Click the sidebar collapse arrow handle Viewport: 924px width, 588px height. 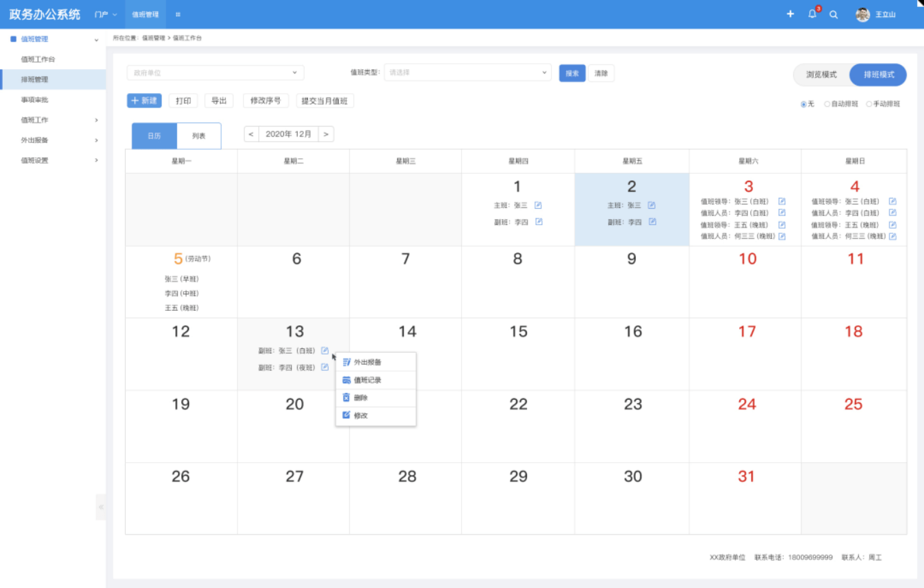(101, 507)
